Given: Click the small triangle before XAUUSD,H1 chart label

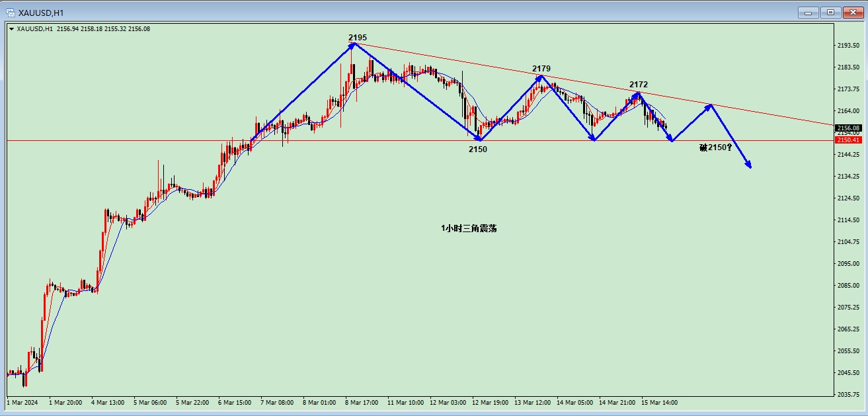Looking at the screenshot, I should coord(11,29).
